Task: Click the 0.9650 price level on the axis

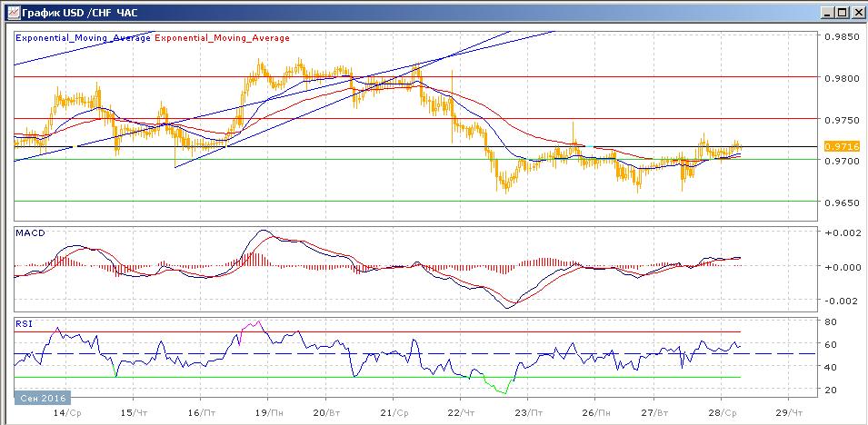Action: 842,203
